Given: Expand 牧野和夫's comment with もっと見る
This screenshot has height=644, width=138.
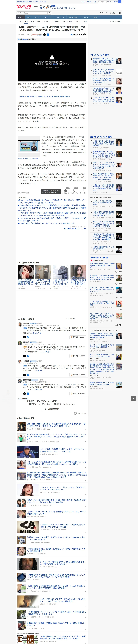Looking at the screenshot, I should coord(37,333).
